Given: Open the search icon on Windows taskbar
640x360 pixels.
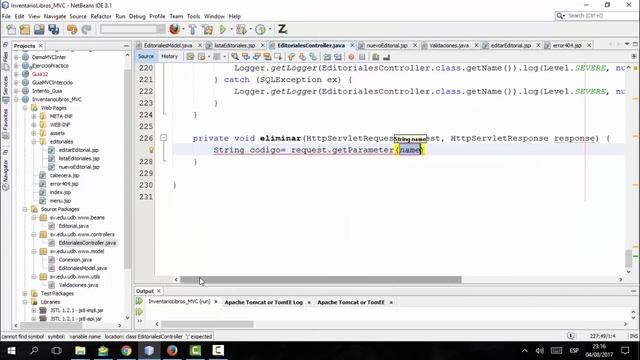Looking at the screenshot, I should pos(34,350).
